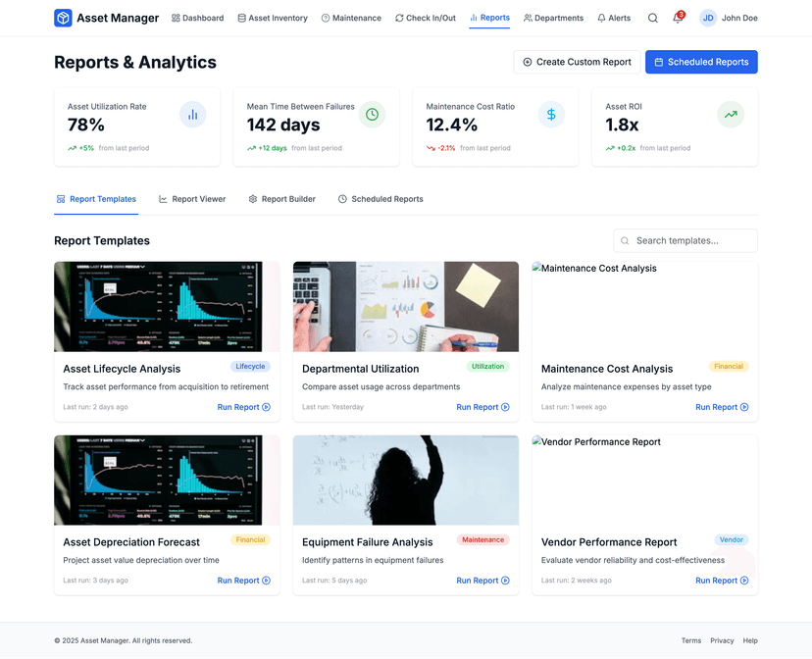This screenshot has height=659, width=812.
Task: Click the Asset ROI trending arrow icon
Action: click(731, 115)
